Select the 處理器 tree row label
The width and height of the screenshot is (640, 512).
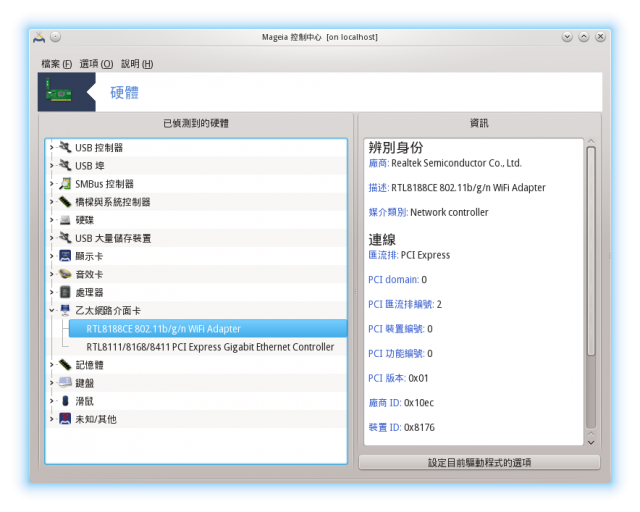click(x=89, y=292)
